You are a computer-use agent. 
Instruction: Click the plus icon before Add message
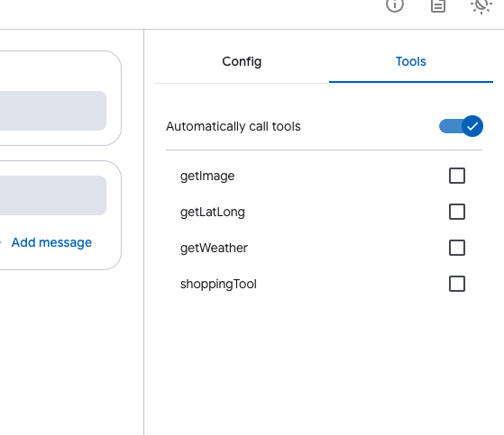(x=1, y=242)
